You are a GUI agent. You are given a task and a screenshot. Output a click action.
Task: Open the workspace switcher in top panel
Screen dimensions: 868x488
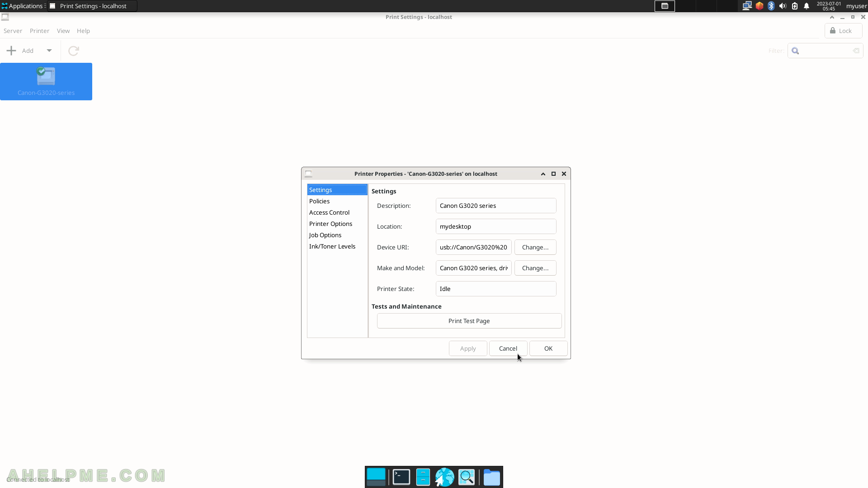click(x=665, y=6)
